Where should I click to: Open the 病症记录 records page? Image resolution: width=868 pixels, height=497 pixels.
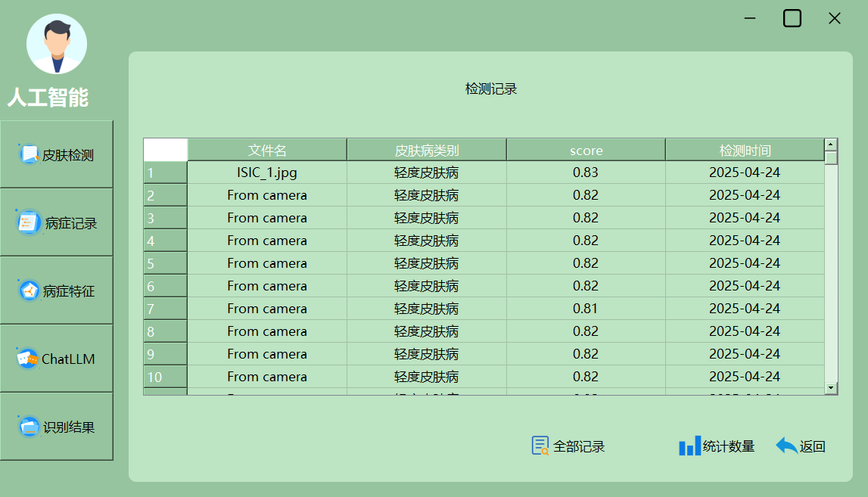[57, 223]
